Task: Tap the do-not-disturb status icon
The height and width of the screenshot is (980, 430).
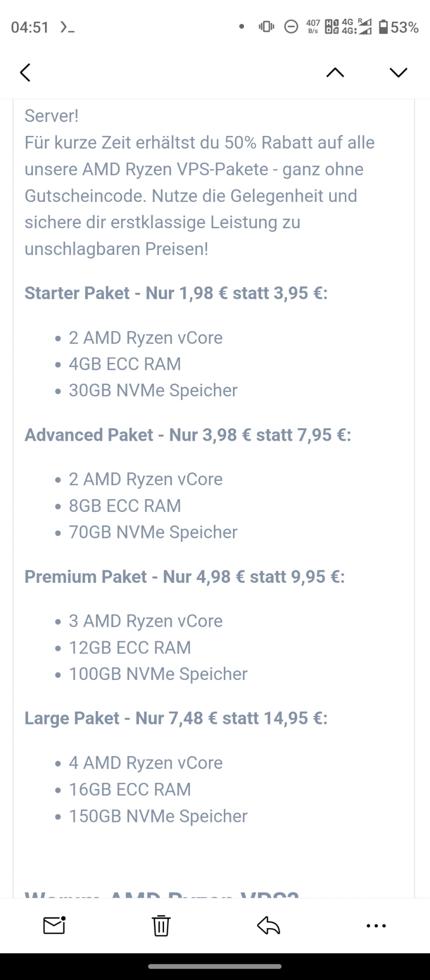Action: (291, 27)
